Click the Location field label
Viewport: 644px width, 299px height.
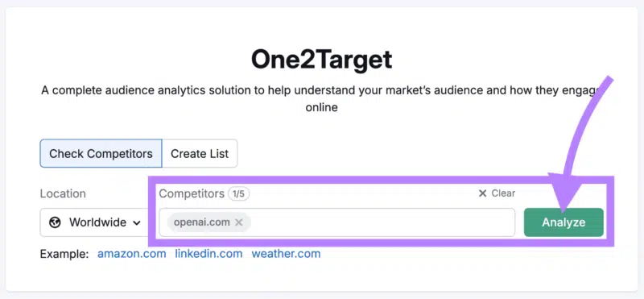(x=63, y=193)
